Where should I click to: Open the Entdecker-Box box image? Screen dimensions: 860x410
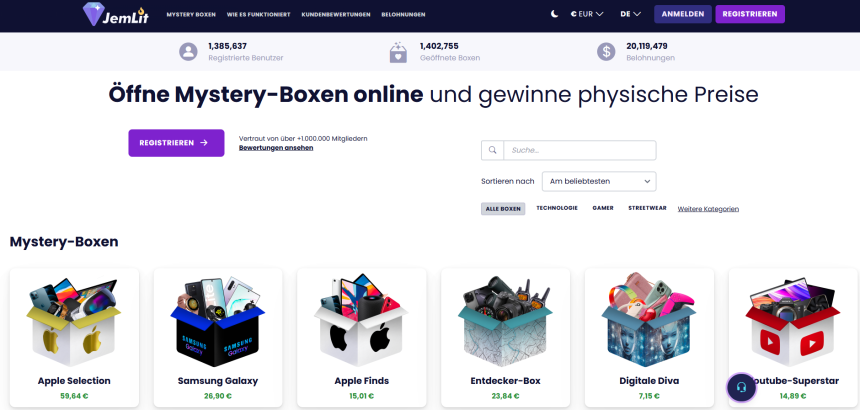pyautogui.click(x=505, y=321)
